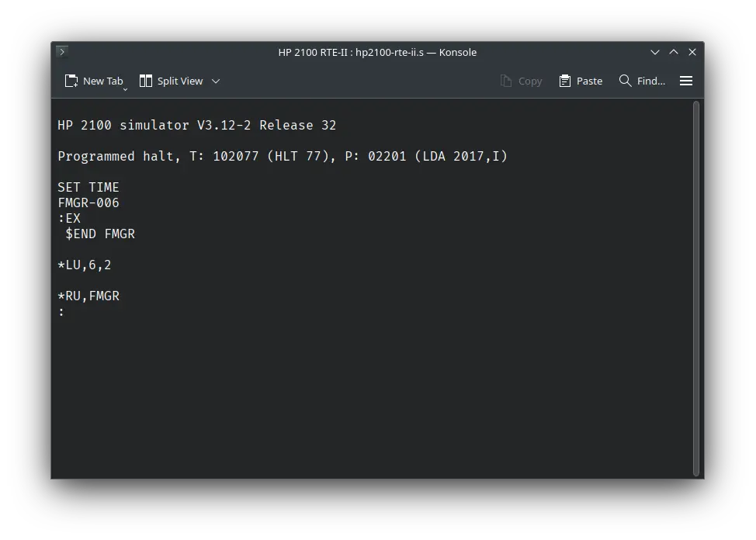Click the *RU,FMGR command text
756x540 pixels.
point(88,296)
